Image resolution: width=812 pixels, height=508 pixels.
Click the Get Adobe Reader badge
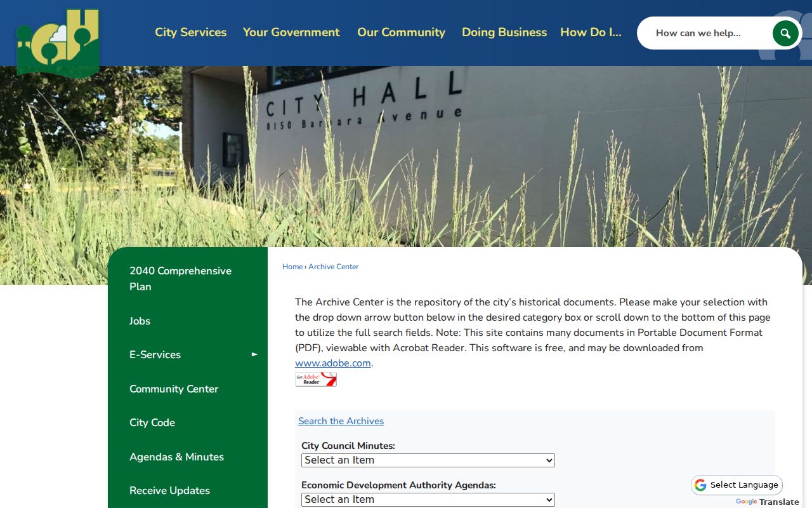click(x=316, y=380)
